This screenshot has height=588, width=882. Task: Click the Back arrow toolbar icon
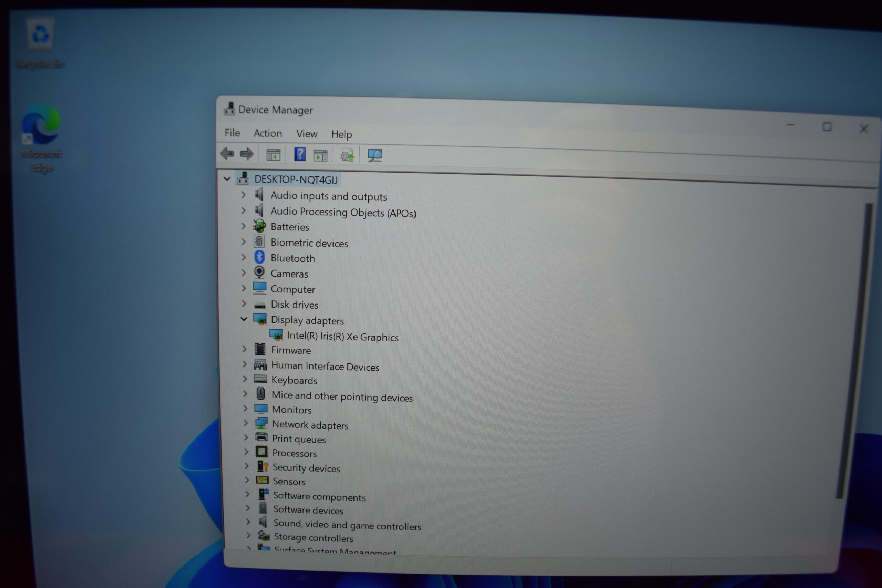point(227,154)
